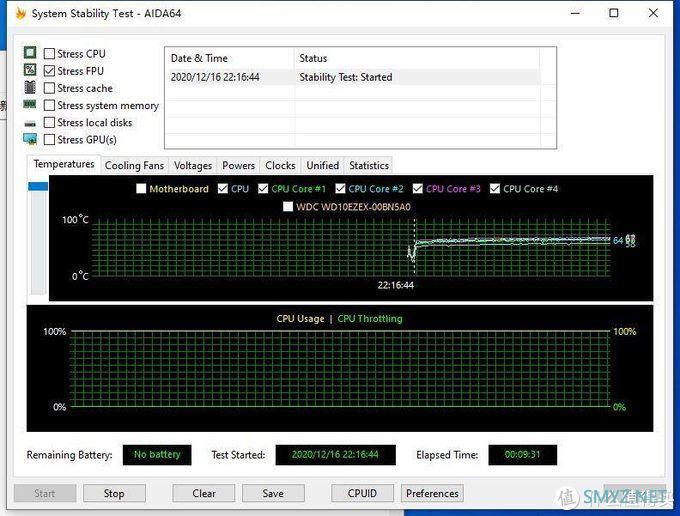
Task: Click the CPU chip icon beside Stress CPU
Action: [30, 53]
